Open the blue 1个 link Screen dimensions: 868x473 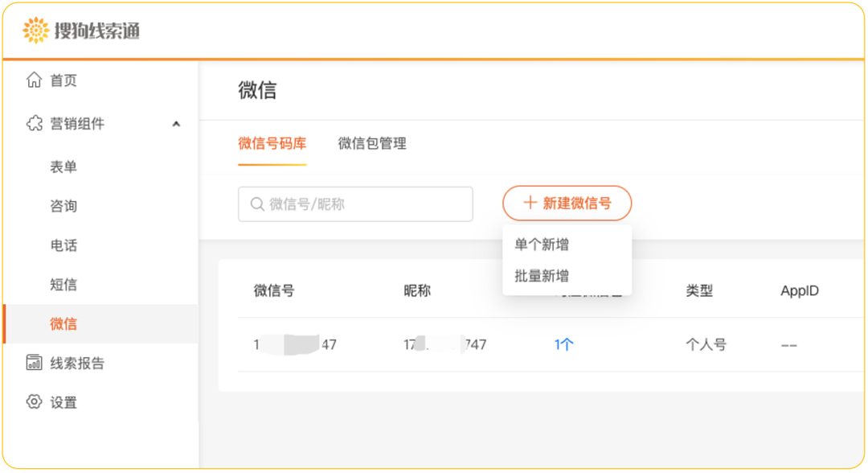pyautogui.click(x=563, y=345)
